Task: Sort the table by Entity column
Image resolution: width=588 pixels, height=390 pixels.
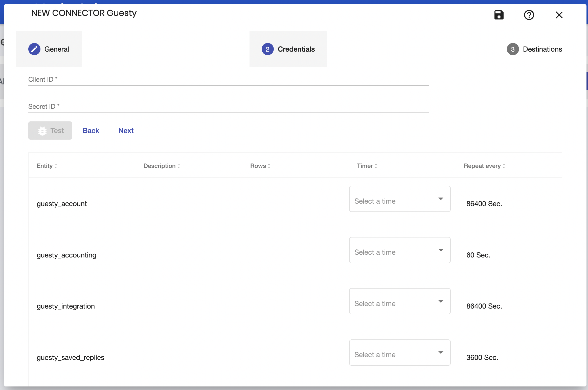Action: pos(47,166)
